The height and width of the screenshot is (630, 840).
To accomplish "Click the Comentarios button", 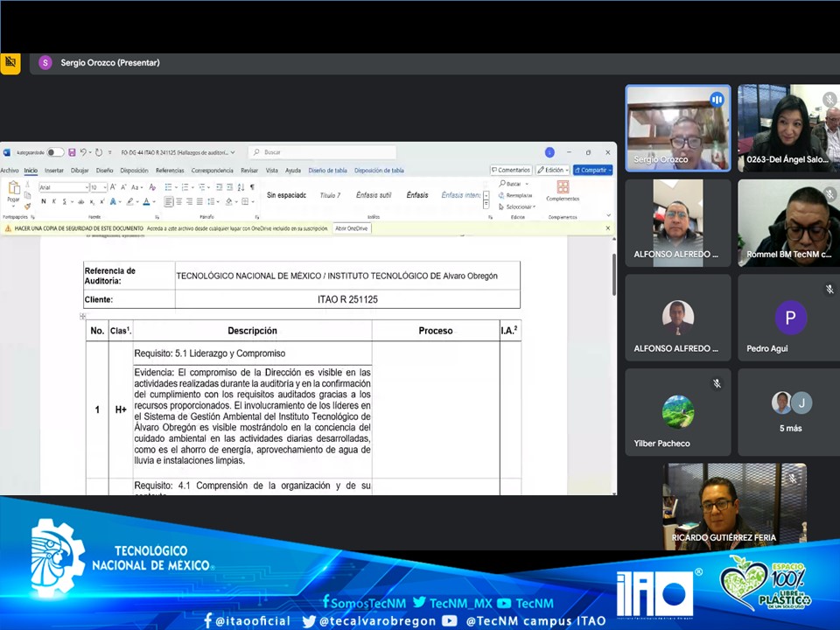I will (510, 170).
